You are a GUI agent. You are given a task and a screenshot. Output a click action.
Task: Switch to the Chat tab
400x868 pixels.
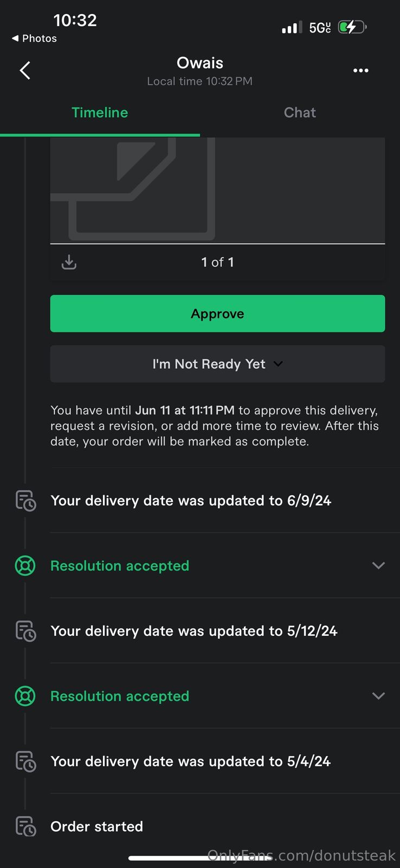click(300, 113)
